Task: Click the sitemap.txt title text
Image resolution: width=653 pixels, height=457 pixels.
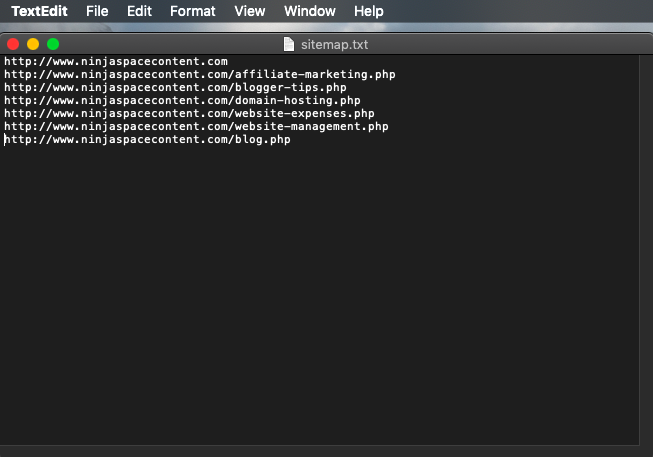Action: (x=335, y=44)
